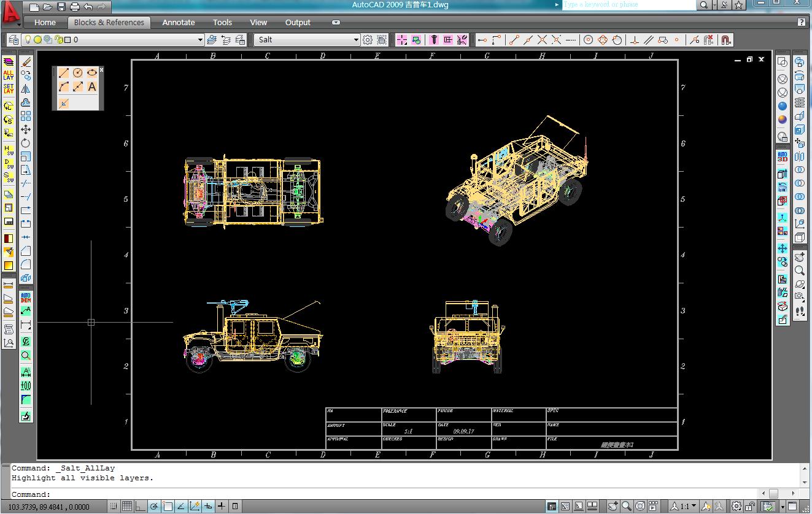Click the Help question mark button
The image size is (812, 514).
click(x=802, y=23)
